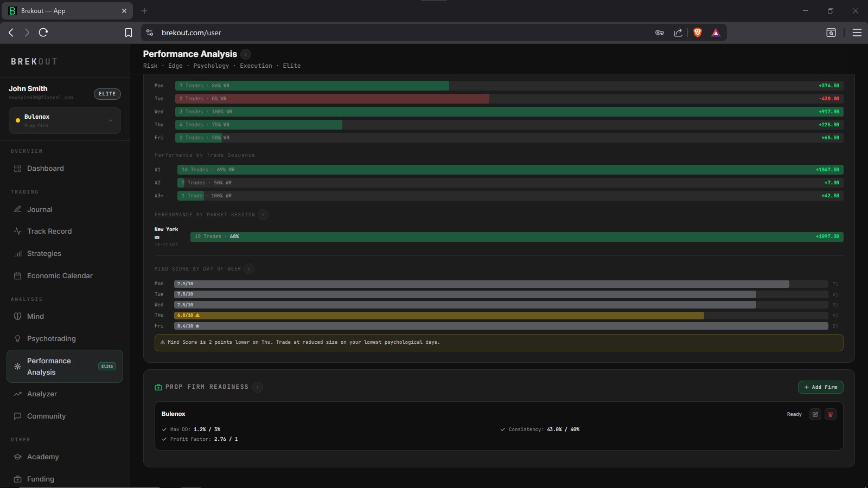Delete the Bulenox firm entry

pos(830,414)
